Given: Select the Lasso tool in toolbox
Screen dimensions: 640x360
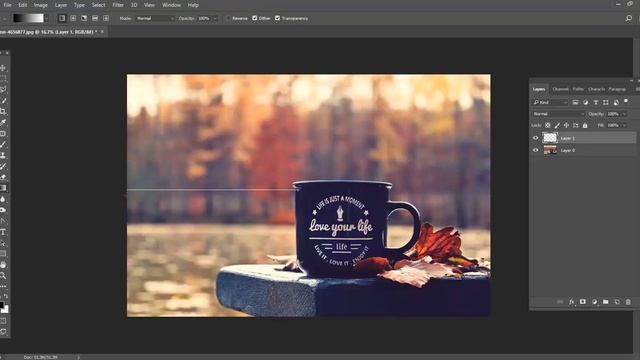Looking at the screenshot, I should point(3,89).
